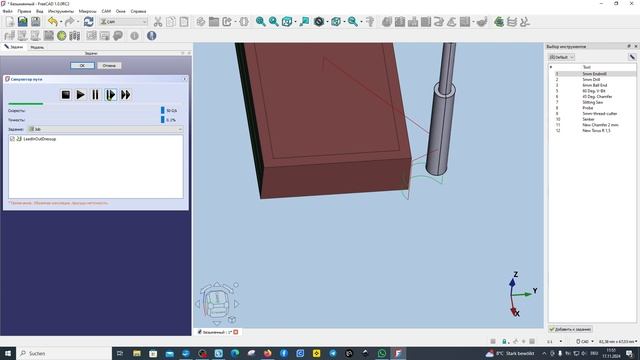The image size is (640, 360).
Task: Open the Файл menu
Action: click(x=7, y=11)
